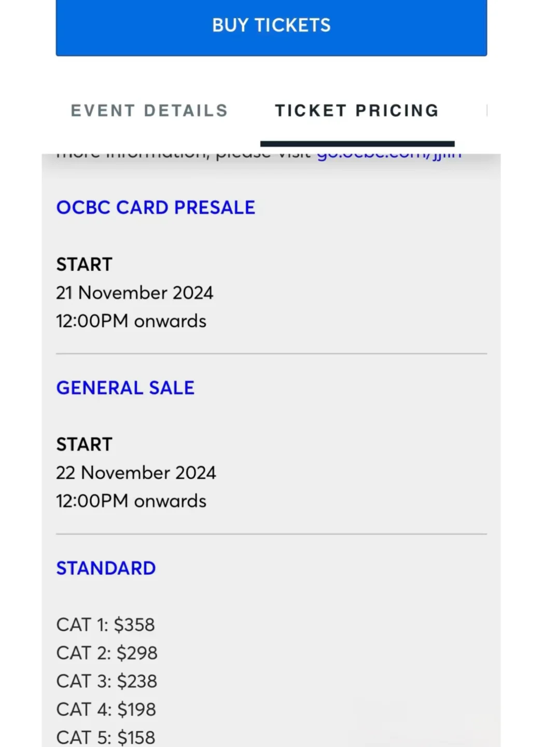Screen dimensions: 560x747
Task: Click presale 12:00PM onwards time text
Action: (x=131, y=321)
